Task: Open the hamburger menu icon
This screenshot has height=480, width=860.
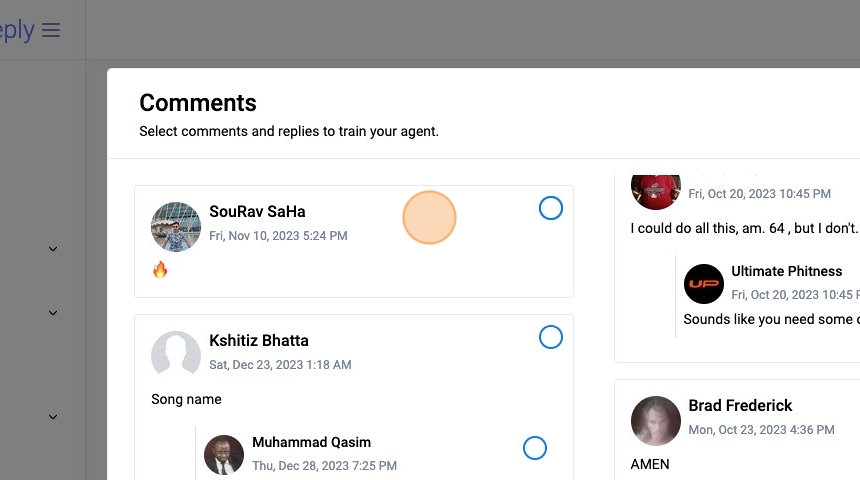Action: (x=51, y=30)
